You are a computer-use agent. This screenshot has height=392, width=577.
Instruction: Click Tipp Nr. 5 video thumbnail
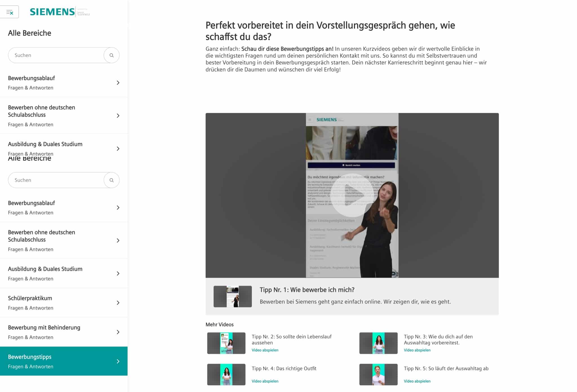[378, 375]
